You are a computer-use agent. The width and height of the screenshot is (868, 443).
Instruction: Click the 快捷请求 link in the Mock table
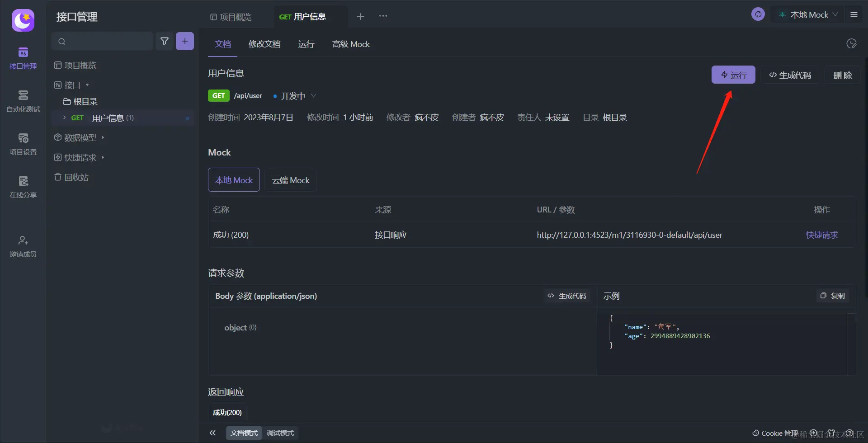point(822,235)
